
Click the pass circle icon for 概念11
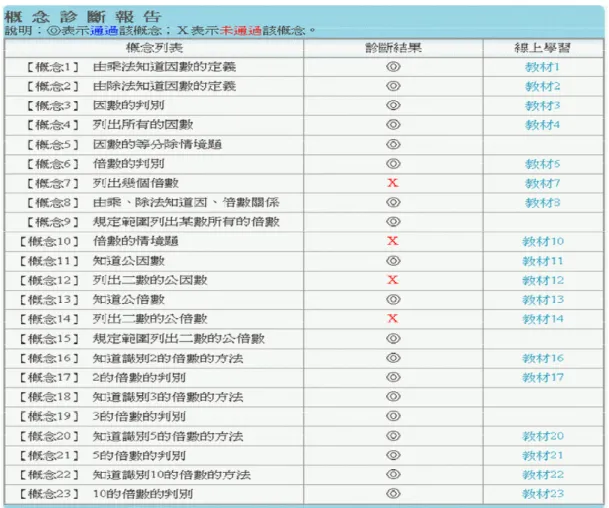point(393,261)
